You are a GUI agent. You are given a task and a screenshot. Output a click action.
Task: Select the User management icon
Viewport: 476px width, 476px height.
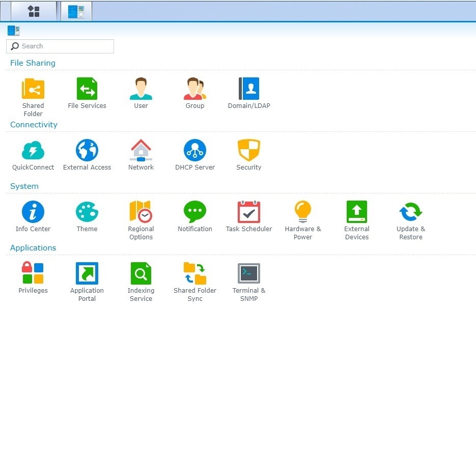pos(141,88)
